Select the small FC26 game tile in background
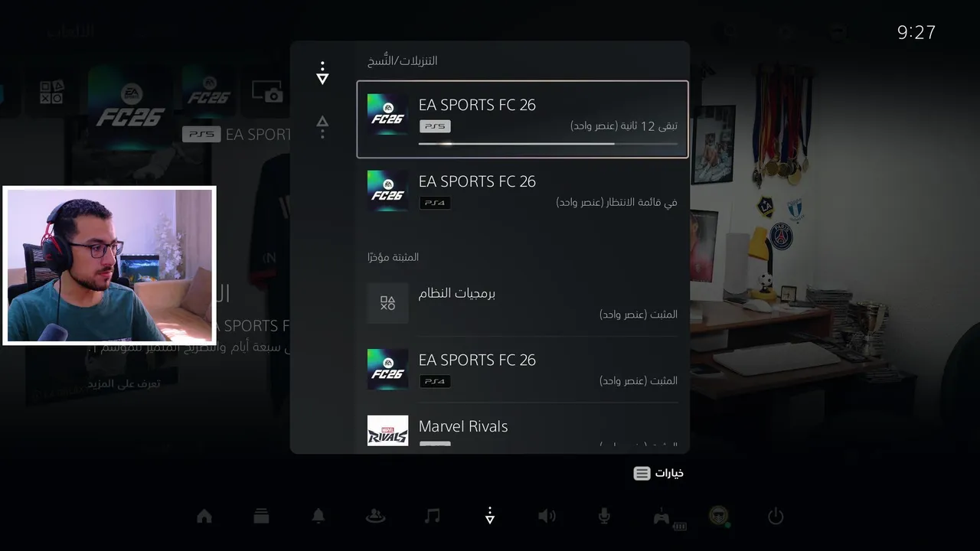The height and width of the screenshot is (551, 980). click(207, 92)
